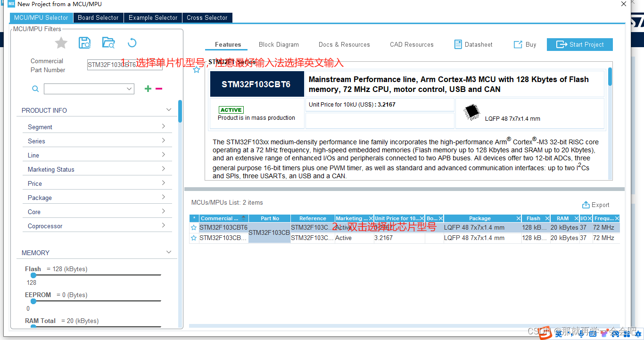Screen dimensions: 644x340
Task: Expand the Core filter
Action: tap(164, 211)
